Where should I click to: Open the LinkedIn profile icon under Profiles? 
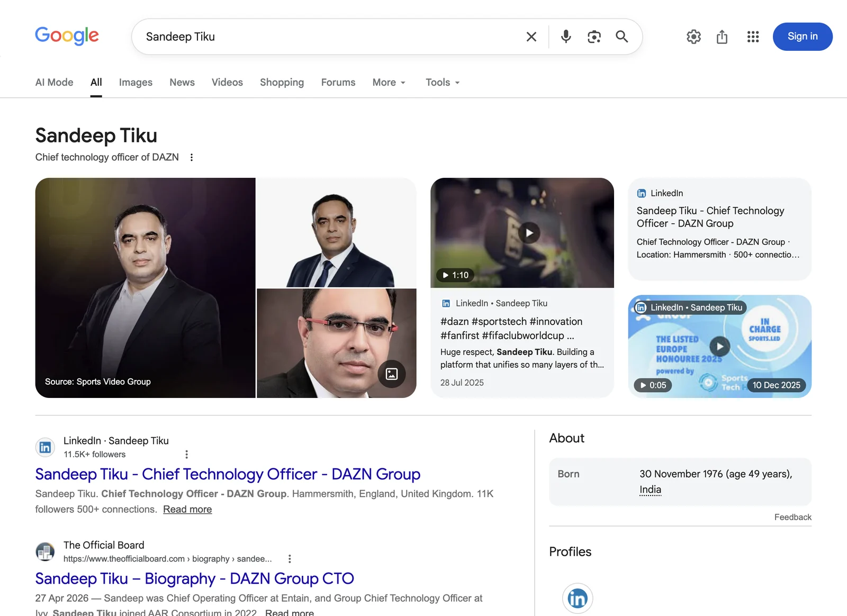[x=578, y=598]
